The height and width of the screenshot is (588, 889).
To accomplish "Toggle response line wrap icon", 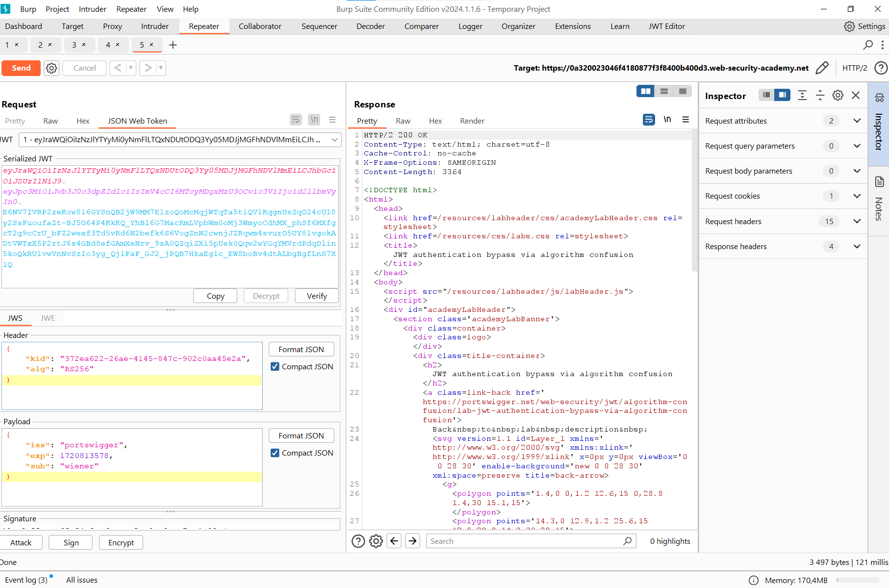I will tap(649, 120).
